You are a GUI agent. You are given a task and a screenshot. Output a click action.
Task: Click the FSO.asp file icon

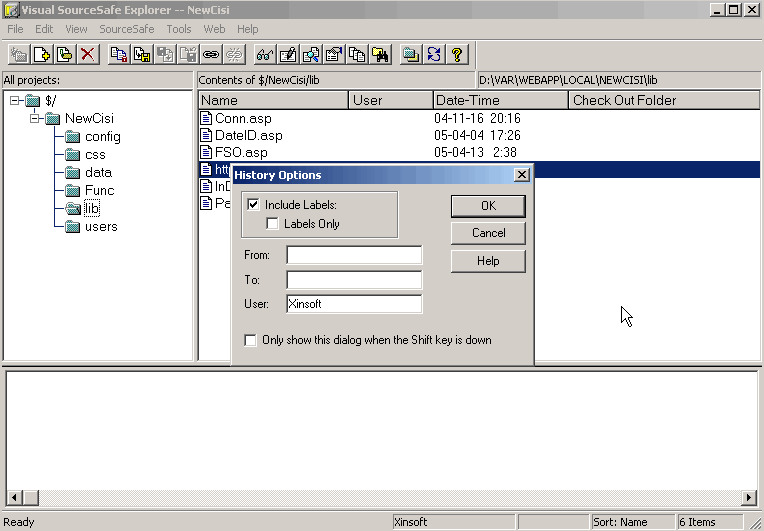point(207,152)
